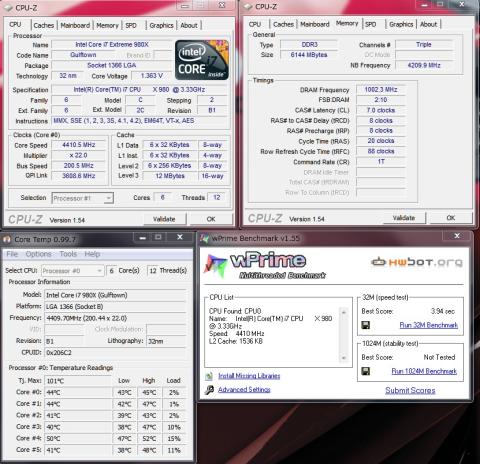Open SPD tab in left CPU-Z window
The image size is (480, 464).
[x=131, y=25]
